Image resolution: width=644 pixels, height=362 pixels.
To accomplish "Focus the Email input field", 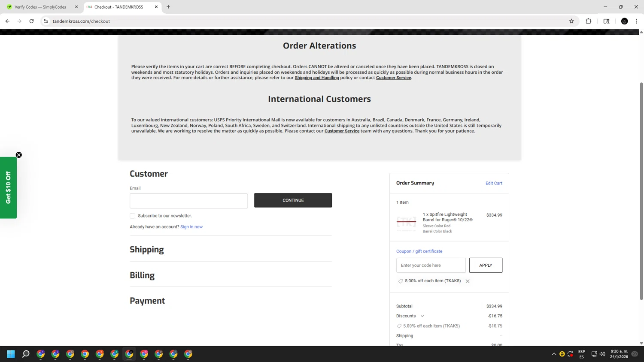I will point(189,201).
